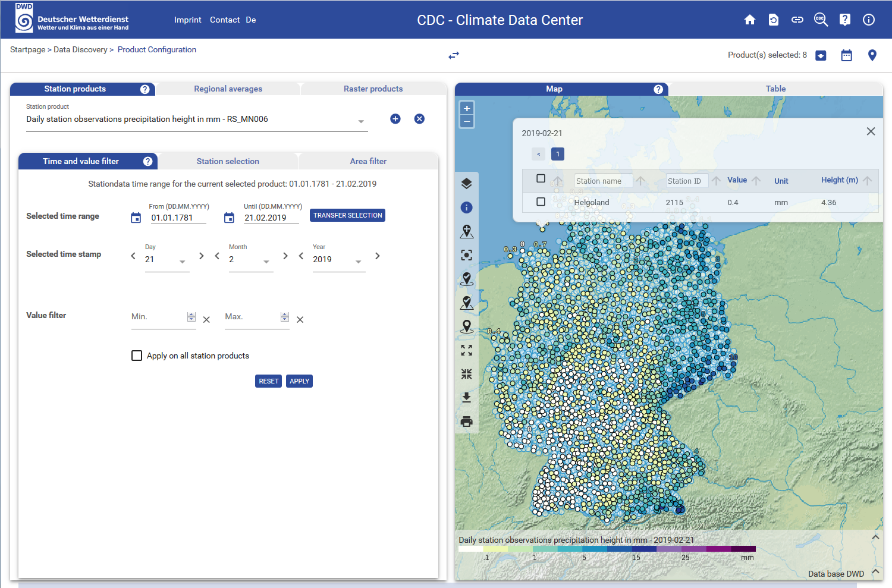Viewport: 892px width, 588px height.
Task: Check the Helgoland row checkbox
Action: 541,202
